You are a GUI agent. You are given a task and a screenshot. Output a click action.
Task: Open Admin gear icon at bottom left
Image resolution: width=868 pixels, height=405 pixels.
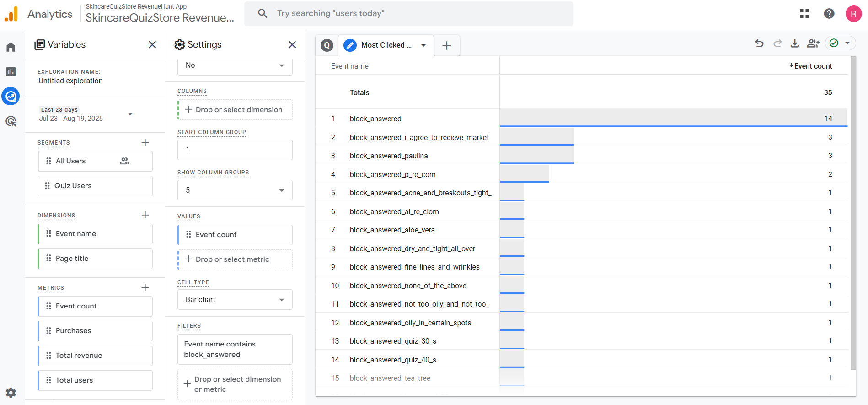tap(11, 393)
